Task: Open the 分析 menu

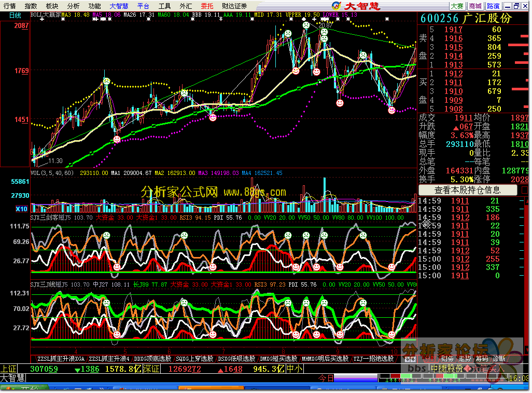Action: [73, 6]
